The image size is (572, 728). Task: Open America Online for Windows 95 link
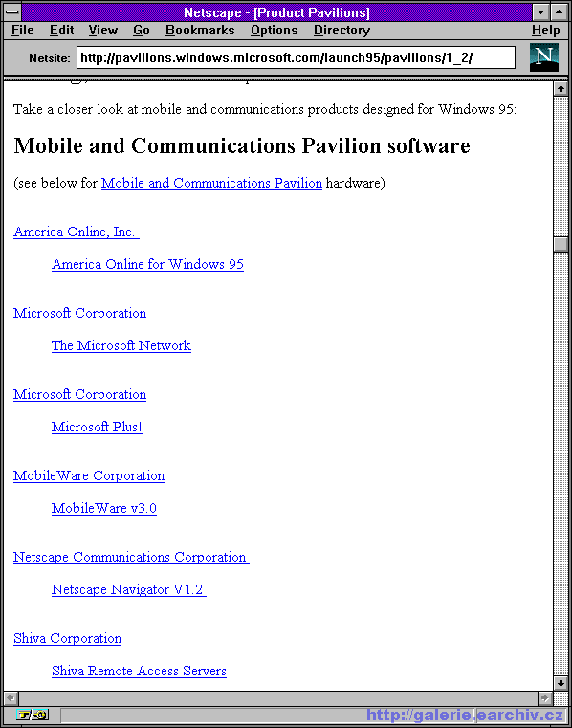tap(147, 264)
